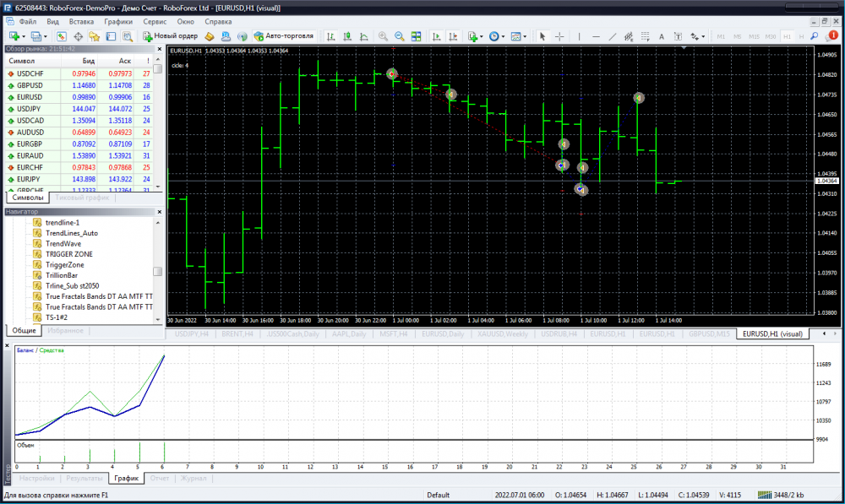Select the USDJPY row in Market Watch
845x504 pixels.
pyautogui.click(x=79, y=109)
